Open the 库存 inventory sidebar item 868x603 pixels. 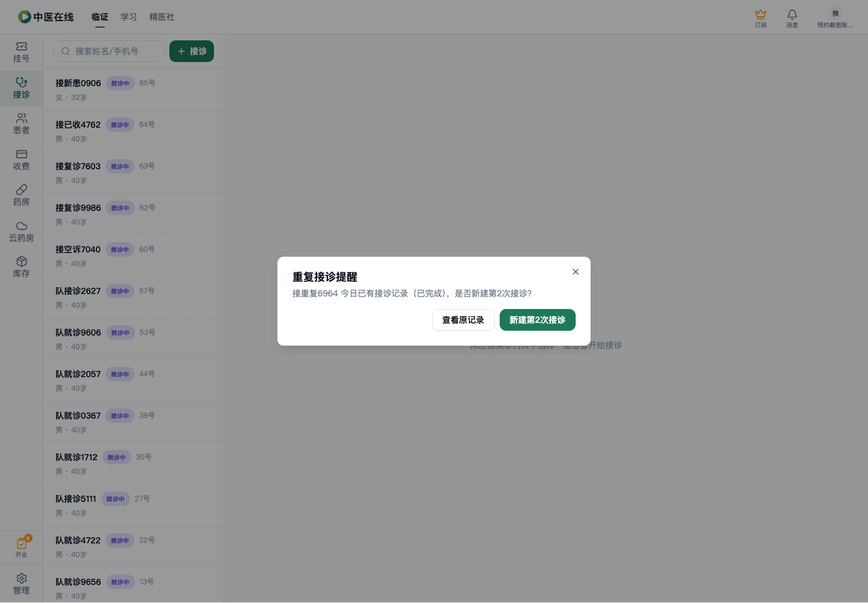pyautogui.click(x=21, y=267)
